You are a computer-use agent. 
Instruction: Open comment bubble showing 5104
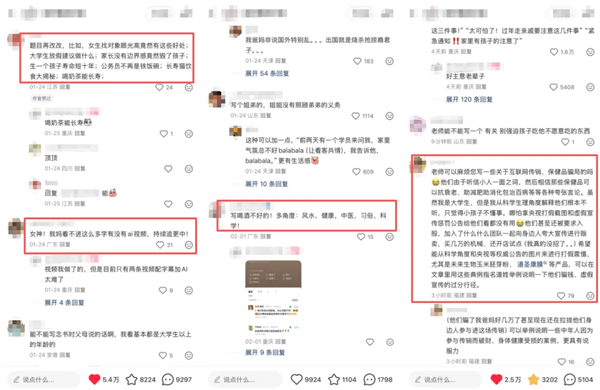click(x=570, y=379)
